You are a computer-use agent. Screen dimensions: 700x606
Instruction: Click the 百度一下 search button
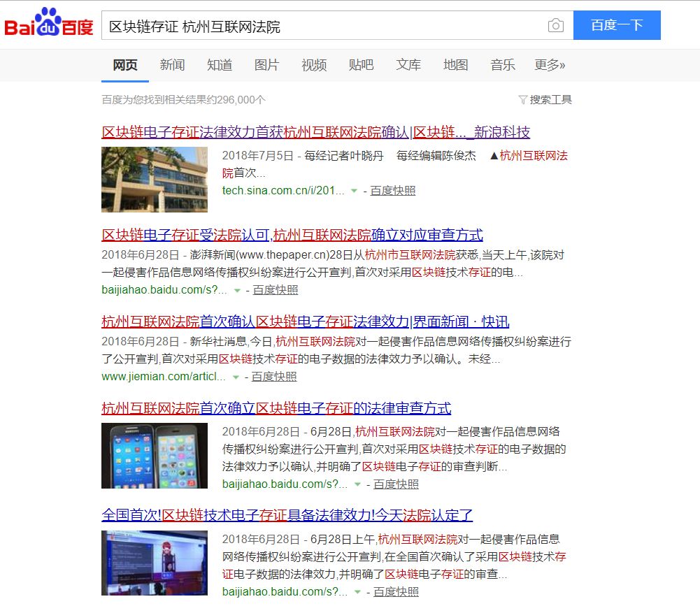617,25
